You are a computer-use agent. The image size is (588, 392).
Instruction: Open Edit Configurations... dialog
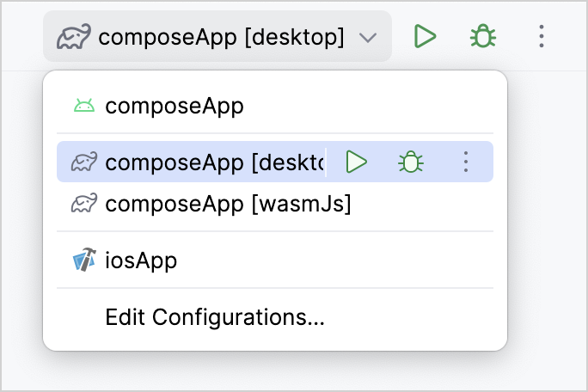(x=215, y=316)
